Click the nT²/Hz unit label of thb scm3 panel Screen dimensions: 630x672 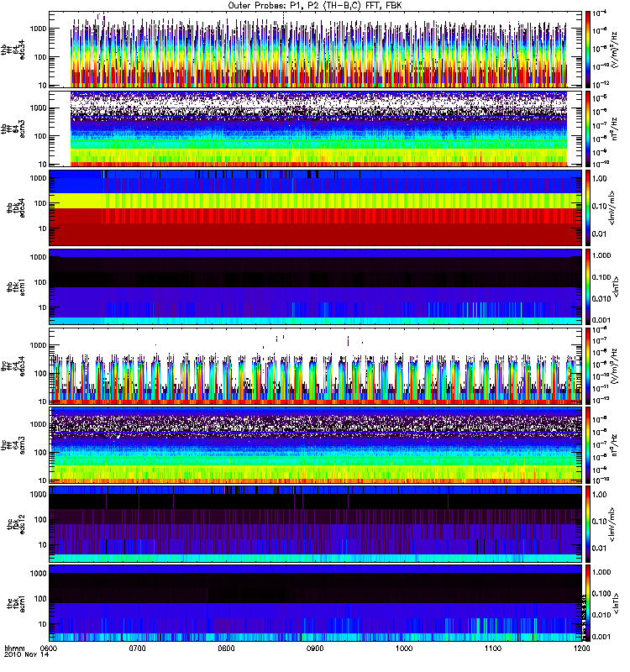[x=614, y=129]
